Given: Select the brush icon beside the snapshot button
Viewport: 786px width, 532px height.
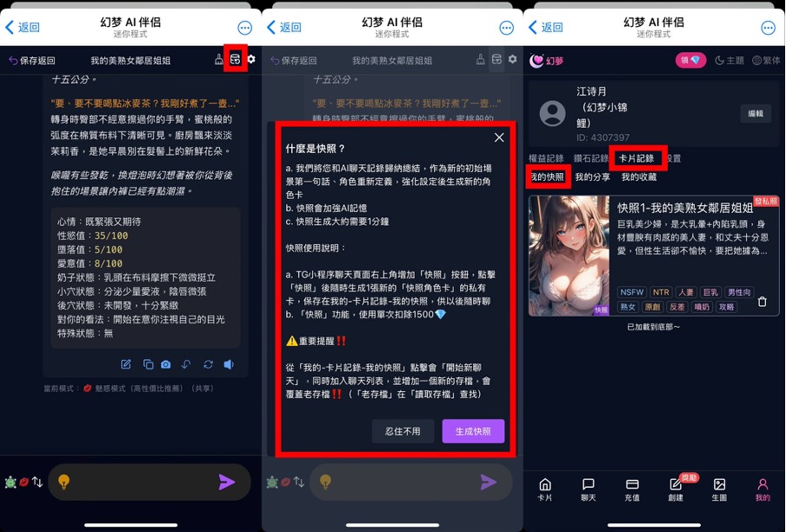Looking at the screenshot, I should pyautogui.click(x=218, y=59).
